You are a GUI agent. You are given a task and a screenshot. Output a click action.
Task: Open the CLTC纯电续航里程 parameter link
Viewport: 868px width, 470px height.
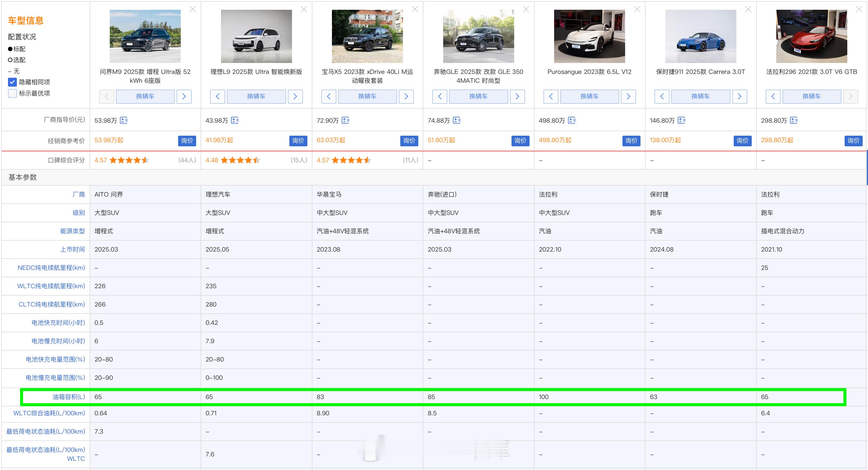[51, 305]
